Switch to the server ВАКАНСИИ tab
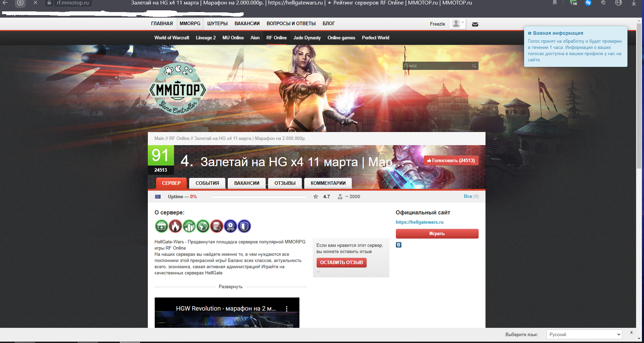Image resolution: width=644 pixels, height=343 pixels. [247, 183]
